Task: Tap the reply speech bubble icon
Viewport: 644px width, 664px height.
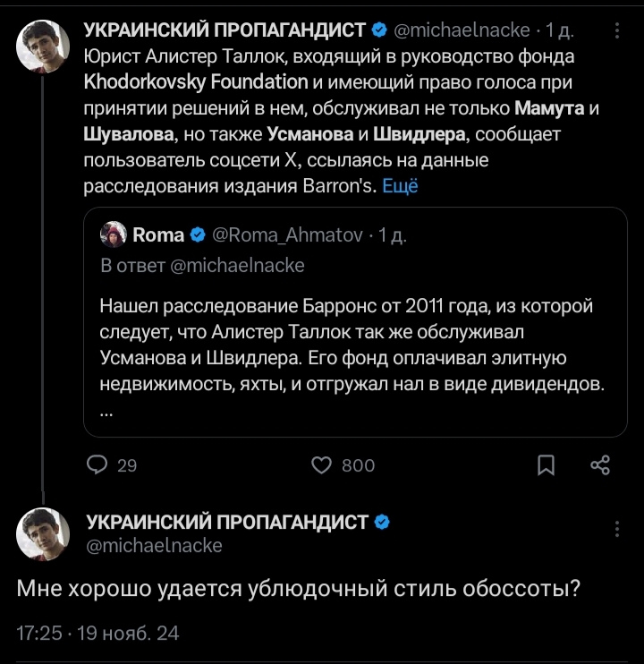Action: [x=97, y=464]
